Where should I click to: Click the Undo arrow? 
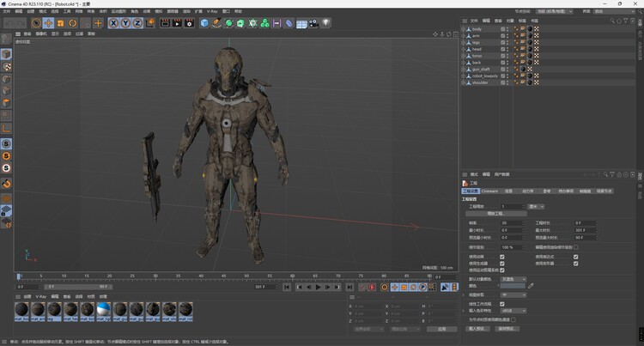point(9,23)
